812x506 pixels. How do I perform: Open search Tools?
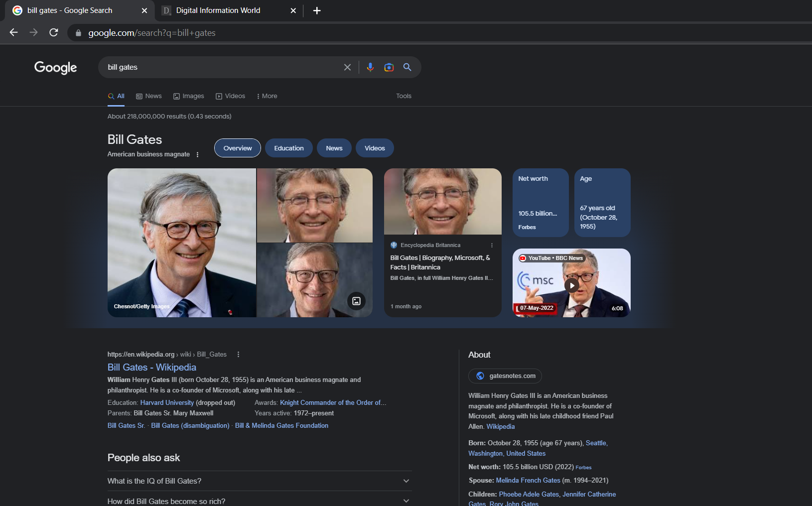tap(404, 96)
